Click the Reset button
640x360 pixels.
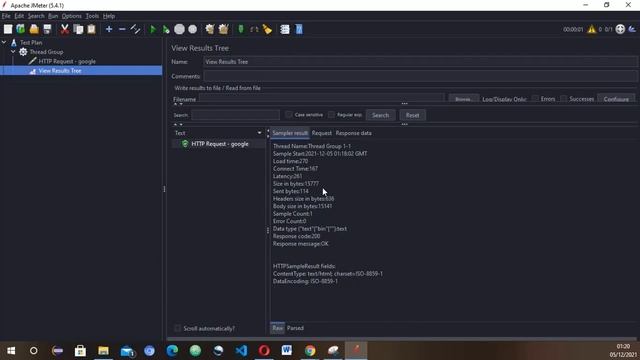click(412, 115)
